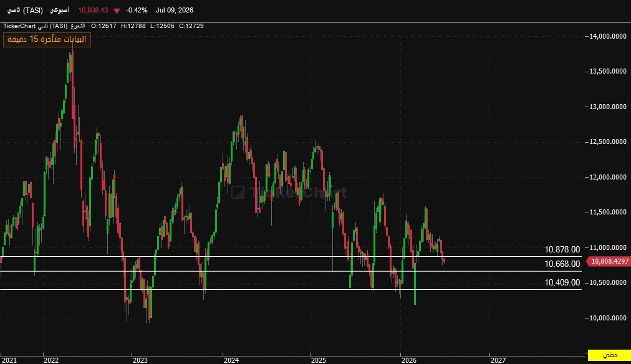Click the 2027 time axis label
The image size is (631, 364).
(498, 360)
